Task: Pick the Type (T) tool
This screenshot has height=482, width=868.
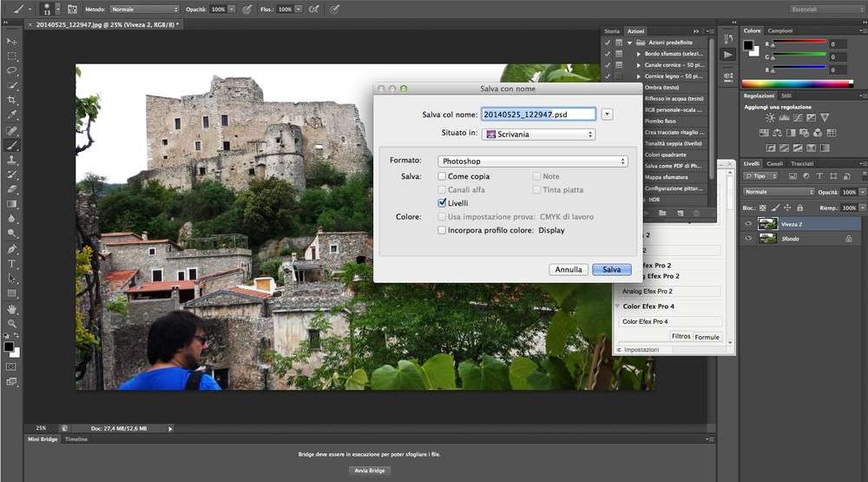Action: [x=12, y=263]
